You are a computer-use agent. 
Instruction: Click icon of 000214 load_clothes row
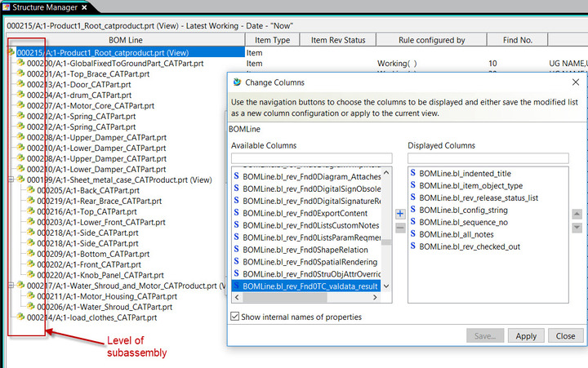[x=20, y=317]
